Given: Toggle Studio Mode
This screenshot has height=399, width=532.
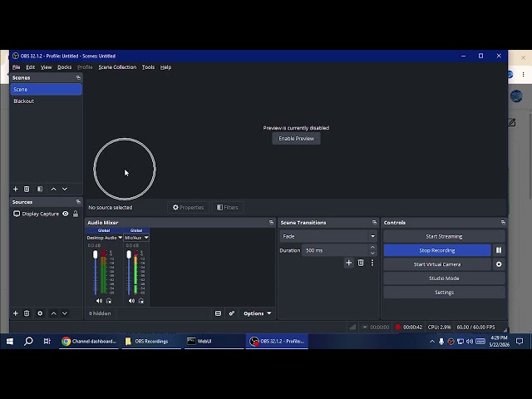Looking at the screenshot, I should 444,278.
